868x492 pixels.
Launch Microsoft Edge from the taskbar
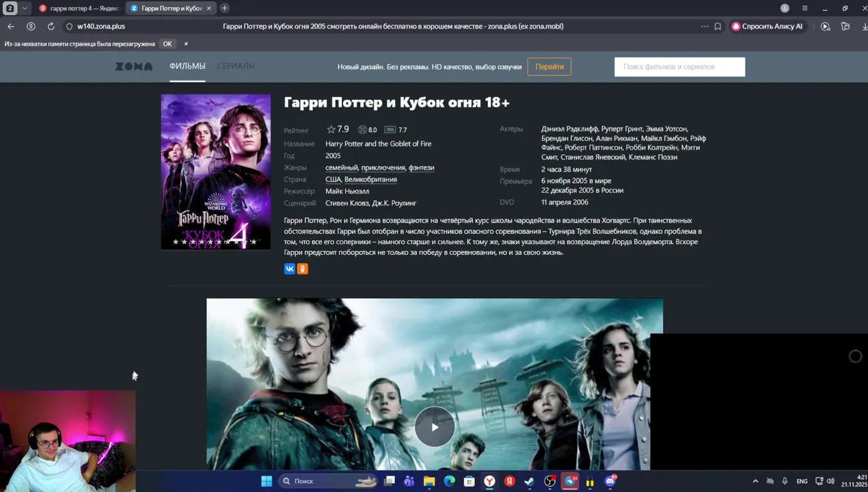(x=449, y=481)
